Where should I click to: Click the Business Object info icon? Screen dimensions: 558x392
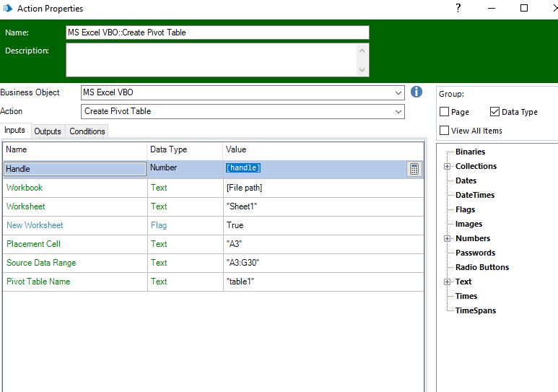pyautogui.click(x=417, y=92)
